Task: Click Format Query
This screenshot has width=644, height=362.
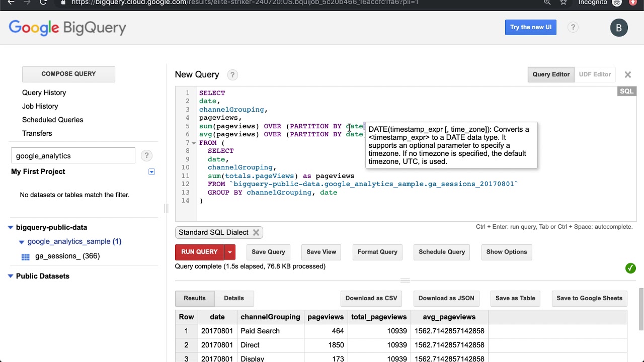Action: point(377,252)
